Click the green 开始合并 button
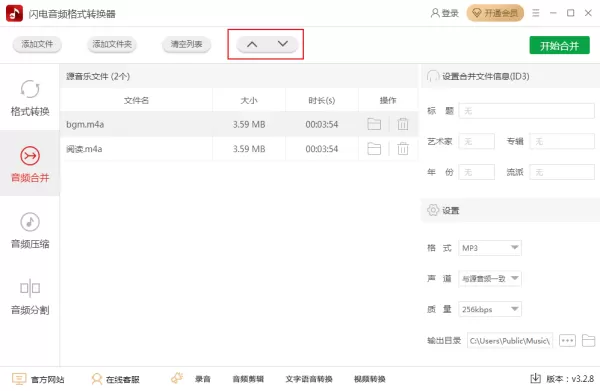The height and width of the screenshot is (391, 600). [x=559, y=46]
